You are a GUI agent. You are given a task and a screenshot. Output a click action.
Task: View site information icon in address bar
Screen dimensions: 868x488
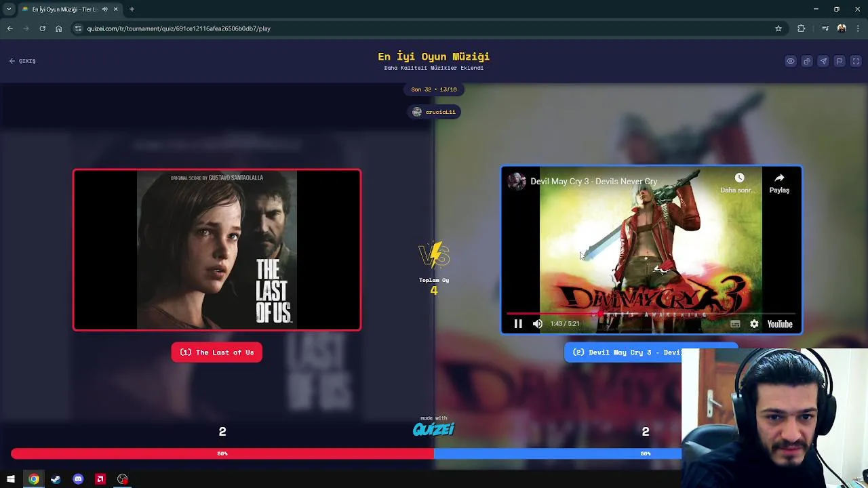(78, 28)
